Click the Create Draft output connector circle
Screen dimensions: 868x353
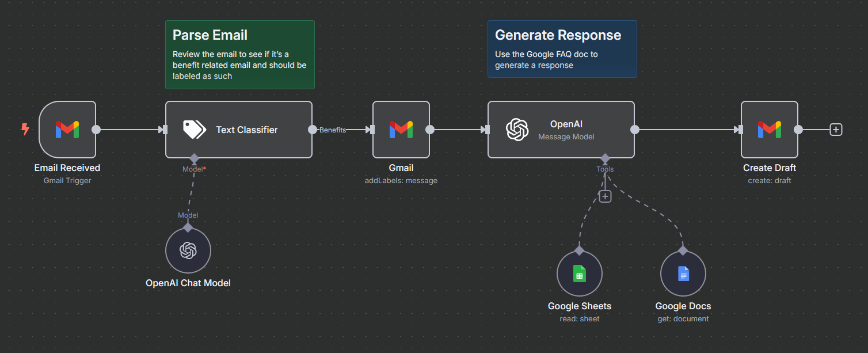(x=798, y=130)
